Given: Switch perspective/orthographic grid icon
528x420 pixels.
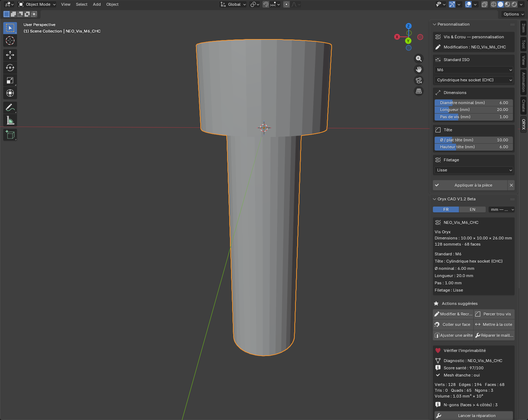Looking at the screenshot, I should pos(419,91).
